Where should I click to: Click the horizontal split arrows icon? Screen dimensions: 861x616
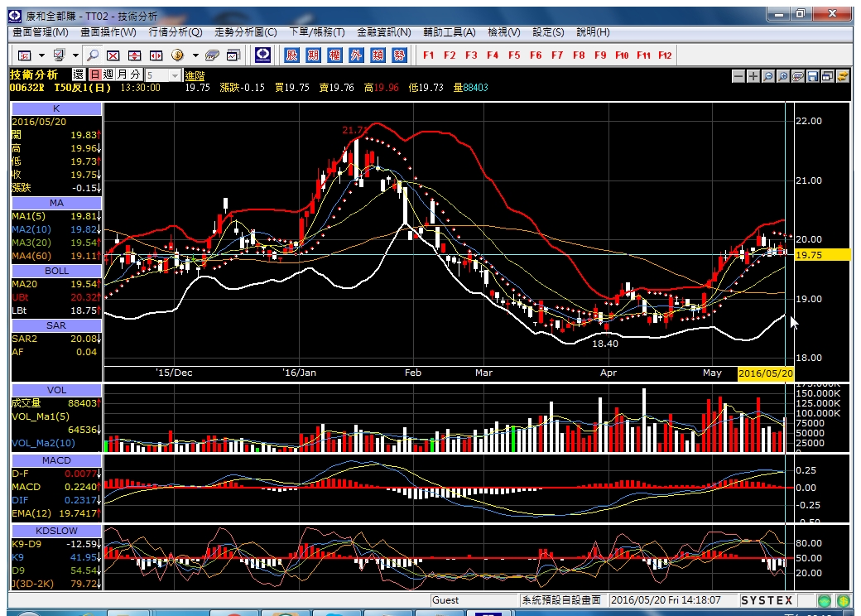pos(156,55)
